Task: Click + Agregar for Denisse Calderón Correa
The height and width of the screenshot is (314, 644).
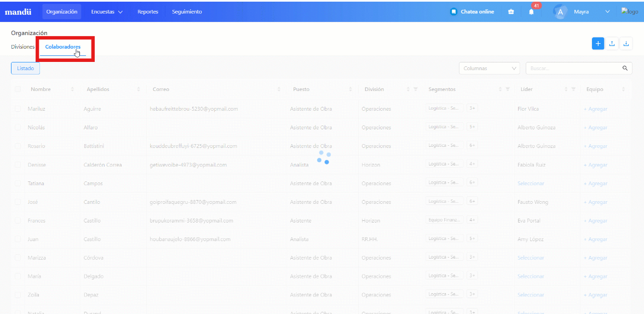Action: click(595, 165)
